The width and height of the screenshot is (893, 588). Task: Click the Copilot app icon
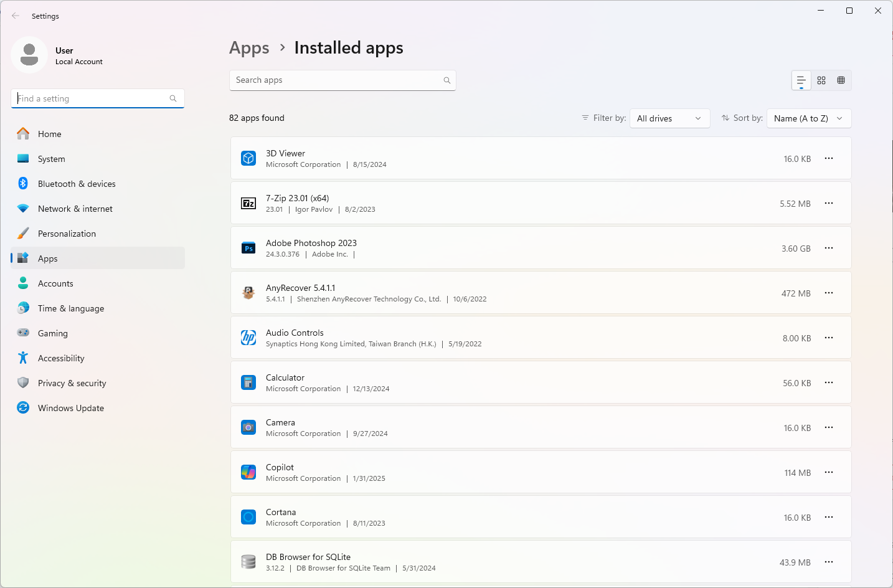[x=248, y=472]
